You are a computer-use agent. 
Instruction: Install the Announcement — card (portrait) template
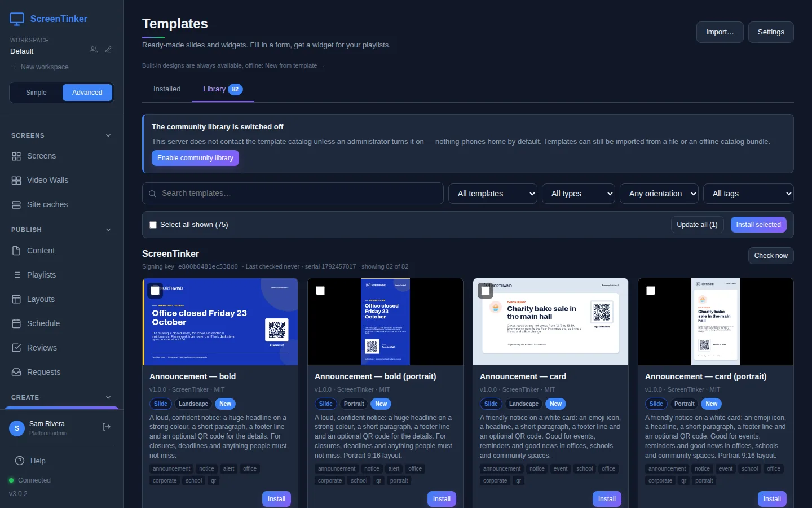coord(772,499)
